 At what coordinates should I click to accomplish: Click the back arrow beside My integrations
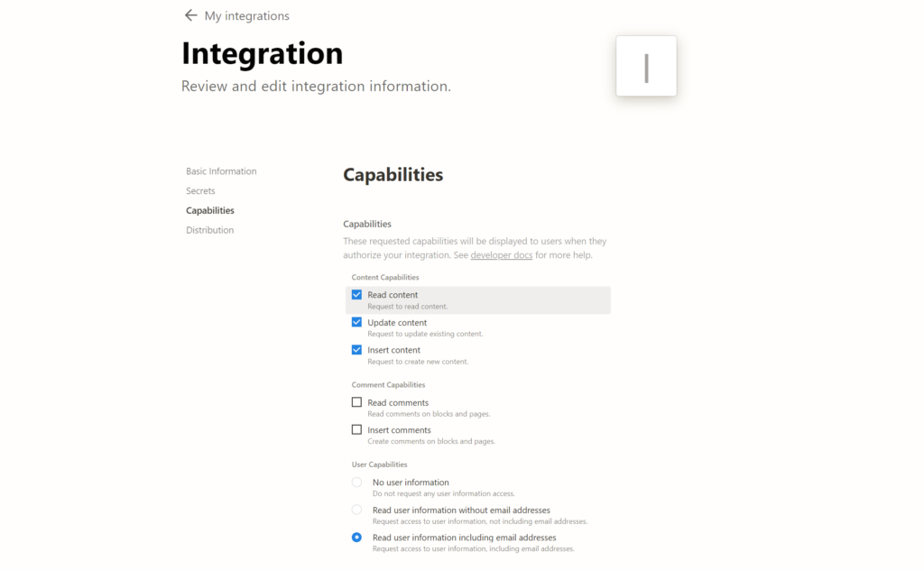(x=190, y=15)
